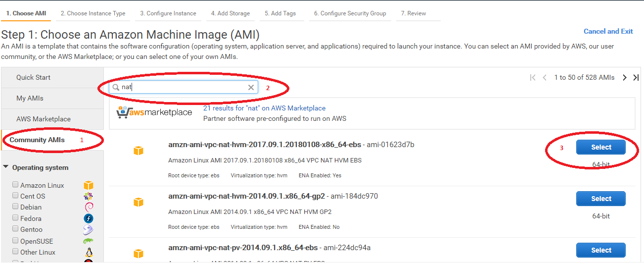644x266 pixels.
Task: Click AMI icon for amzn-ami-vpc-nat-hvm-2014.09.1 gp2
Action: pyautogui.click(x=138, y=202)
